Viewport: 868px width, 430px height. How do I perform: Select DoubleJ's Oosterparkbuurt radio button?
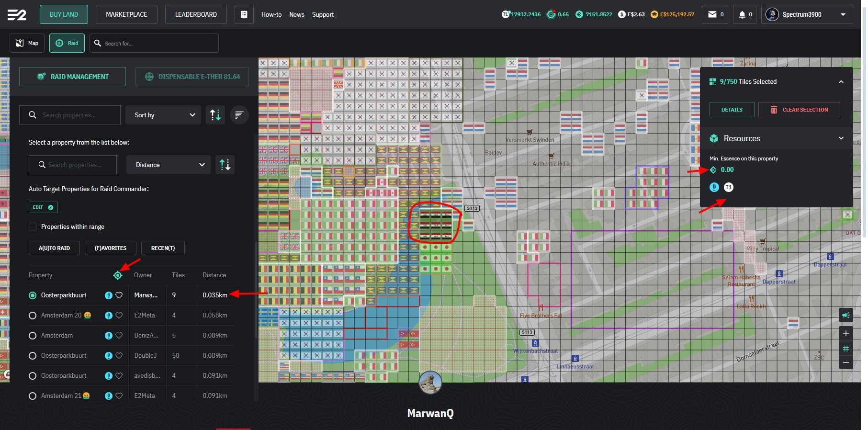click(x=33, y=356)
